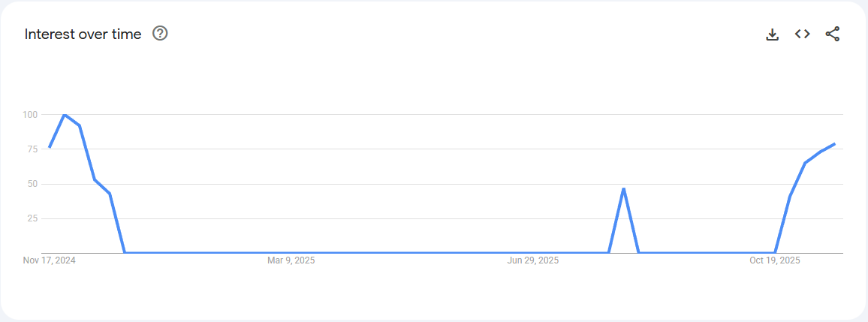Click the final rightmost point of the line
Image resolution: width=868 pixels, height=322 pixels.
[834, 144]
